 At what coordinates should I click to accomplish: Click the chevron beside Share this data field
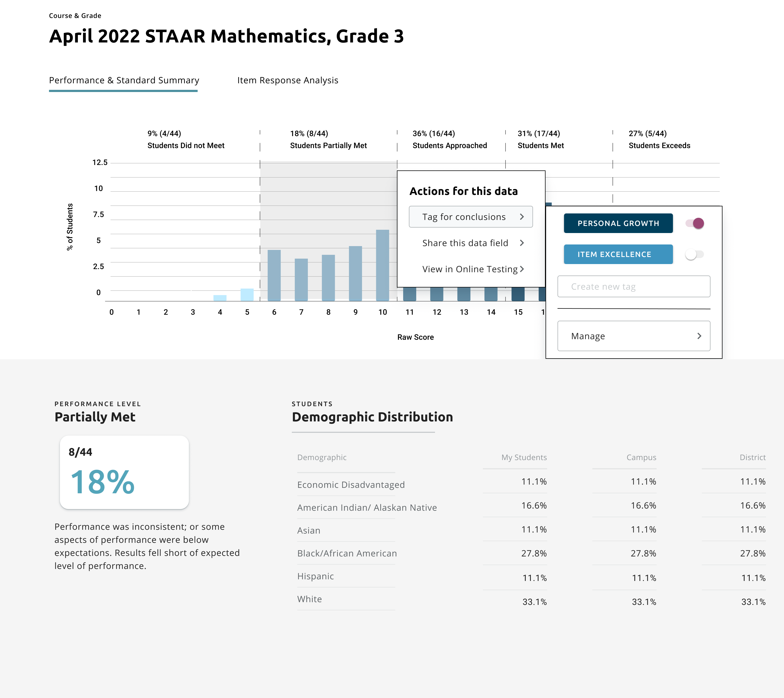pos(522,243)
